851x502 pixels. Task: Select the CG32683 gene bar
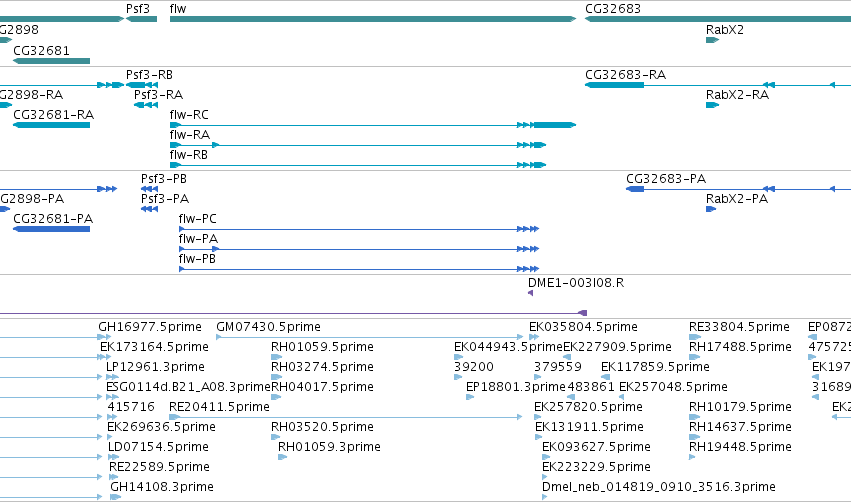click(x=717, y=19)
